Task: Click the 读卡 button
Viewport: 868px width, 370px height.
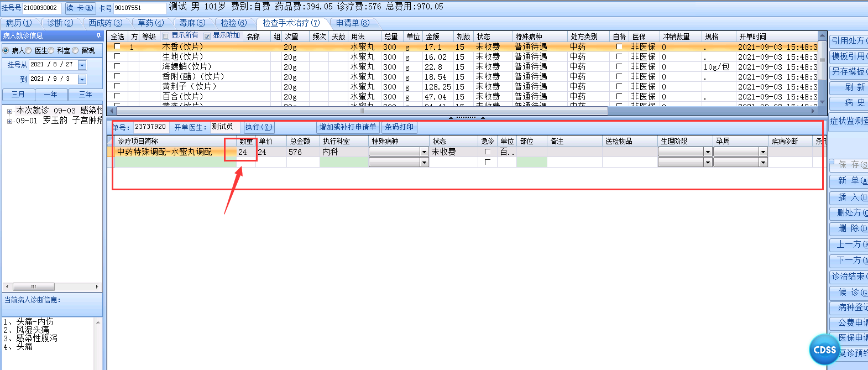Action: pos(80,8)
